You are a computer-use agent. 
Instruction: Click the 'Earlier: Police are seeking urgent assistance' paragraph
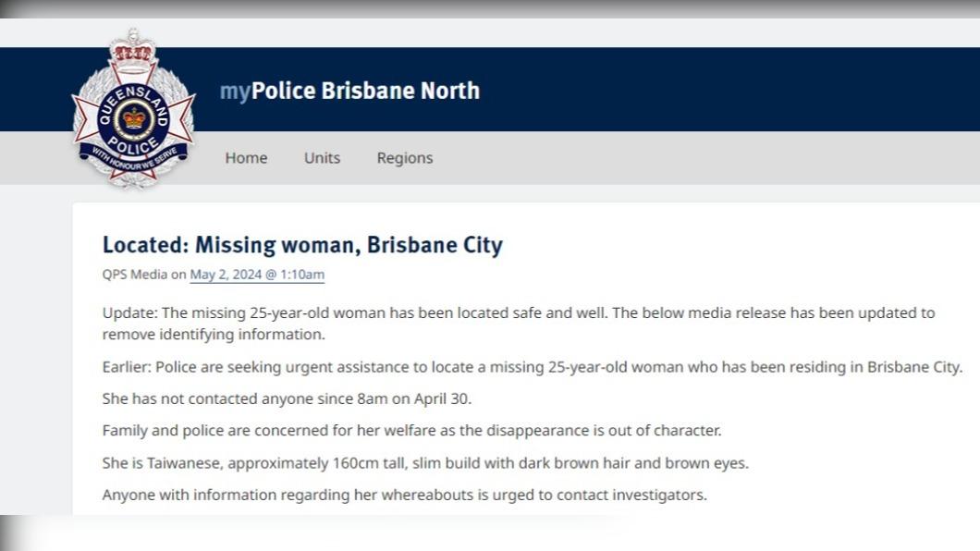tap(533, 367)
